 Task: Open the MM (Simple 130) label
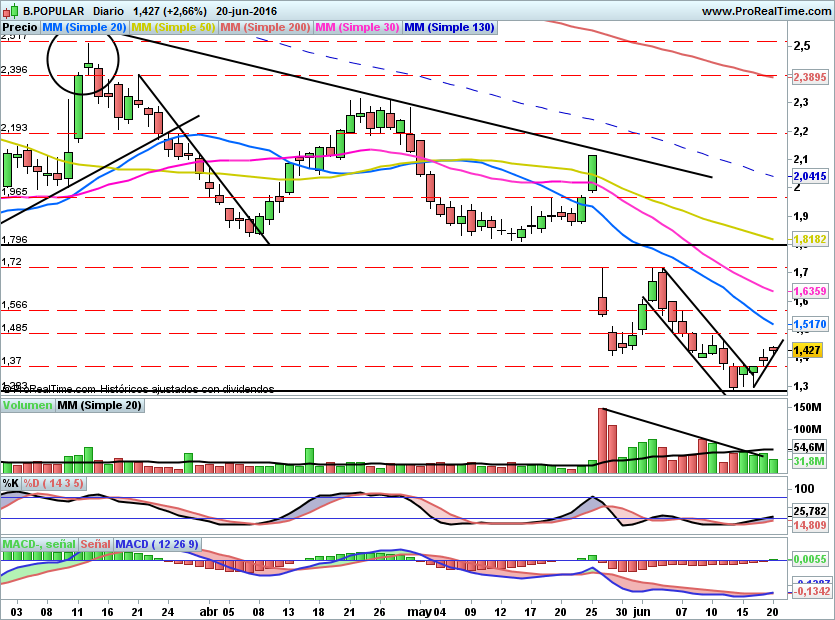(x=449, y=27)
